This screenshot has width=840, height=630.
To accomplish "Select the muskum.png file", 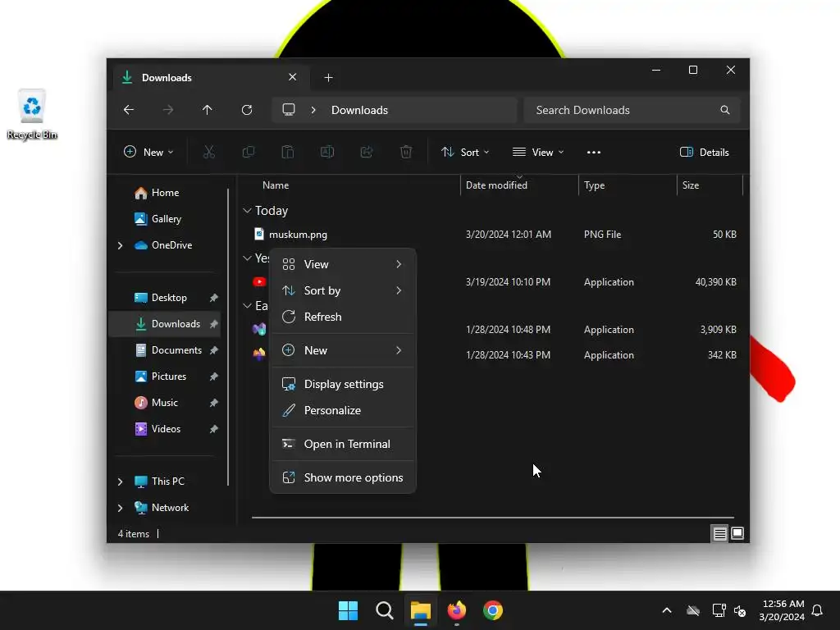I will click(298, 235).
